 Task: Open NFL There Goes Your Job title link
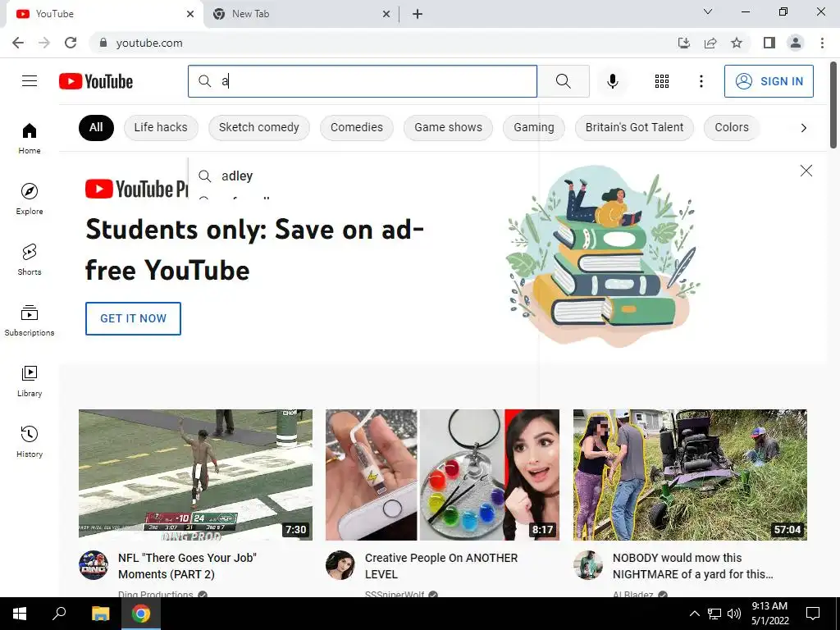tap(187, 566)
